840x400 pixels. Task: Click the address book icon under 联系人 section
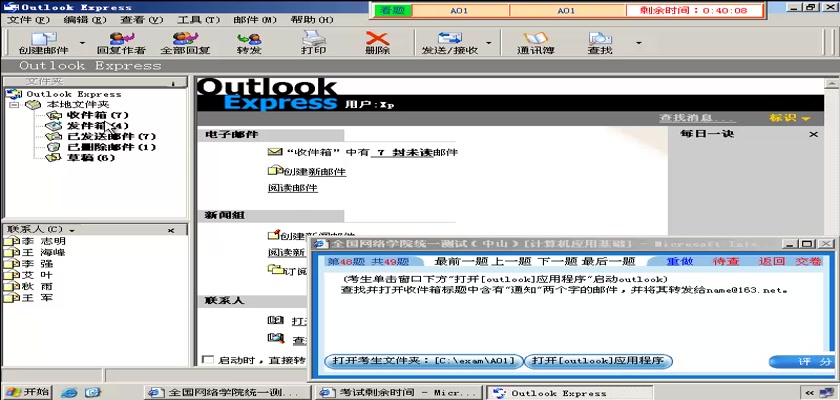tap(275, 320)
